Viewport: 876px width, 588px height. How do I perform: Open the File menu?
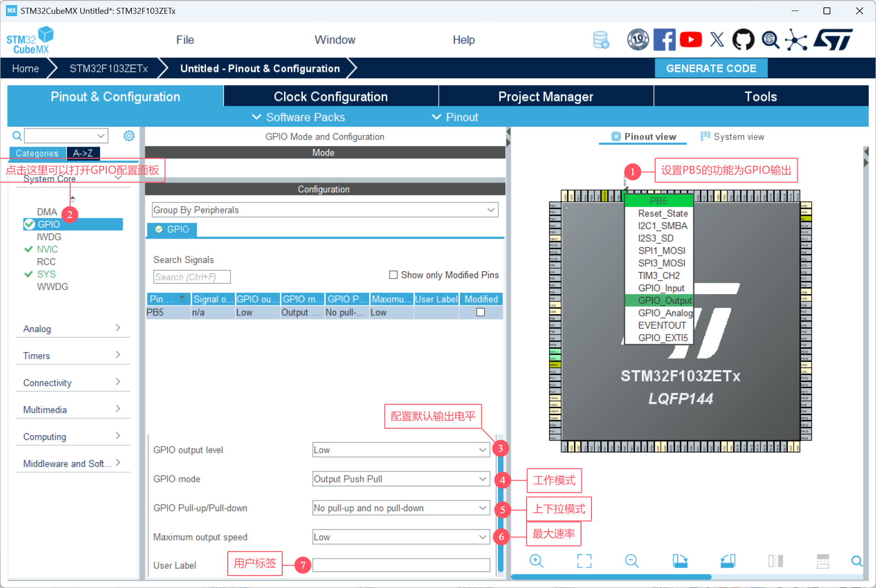pos(185,40)
